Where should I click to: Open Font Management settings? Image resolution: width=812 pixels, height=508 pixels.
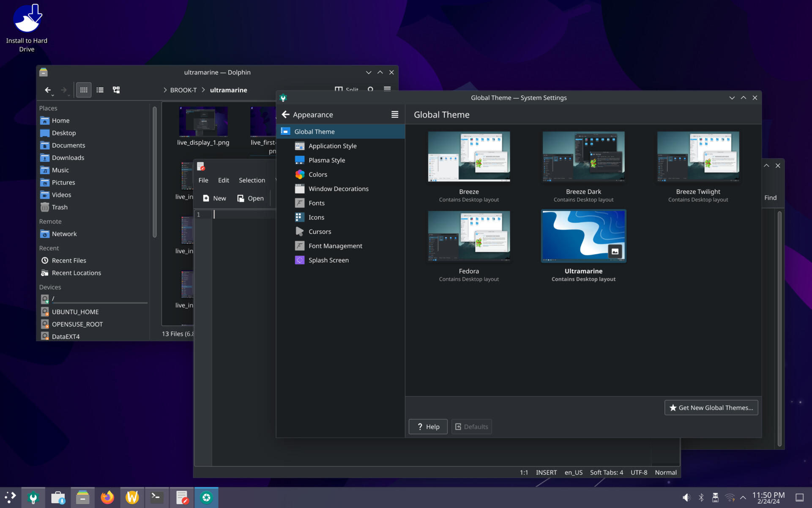pos(340,246)
